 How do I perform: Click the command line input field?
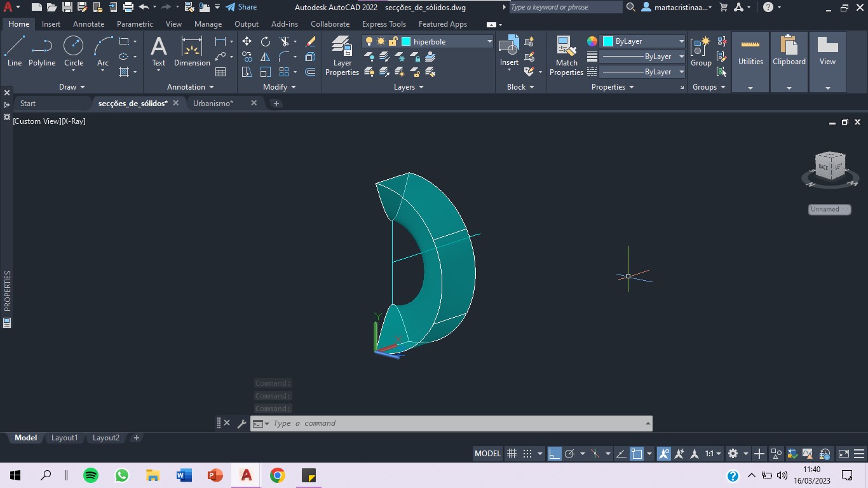(451, 423)
